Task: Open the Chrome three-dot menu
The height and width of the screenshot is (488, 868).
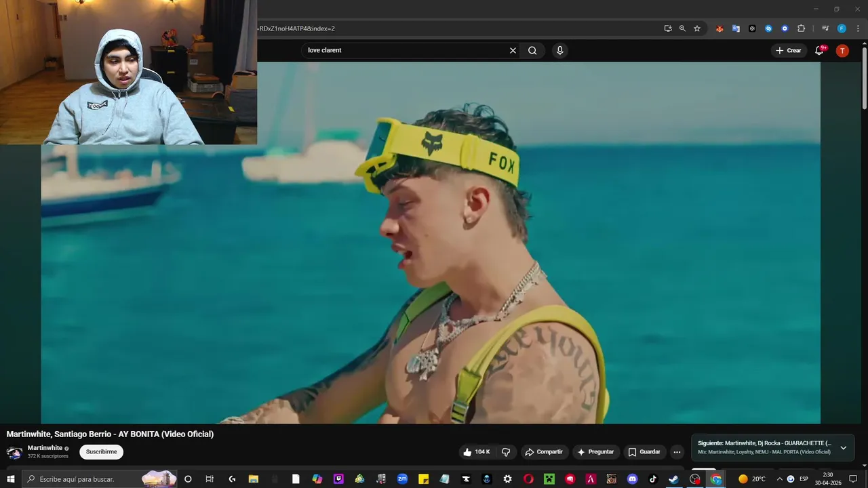Action: [x=858, y=28]
